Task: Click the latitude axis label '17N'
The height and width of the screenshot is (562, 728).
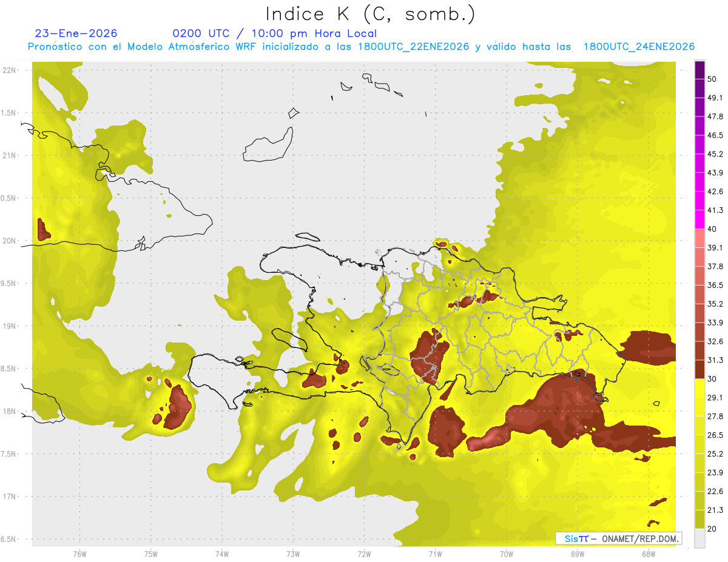Action: coord(10,497)
